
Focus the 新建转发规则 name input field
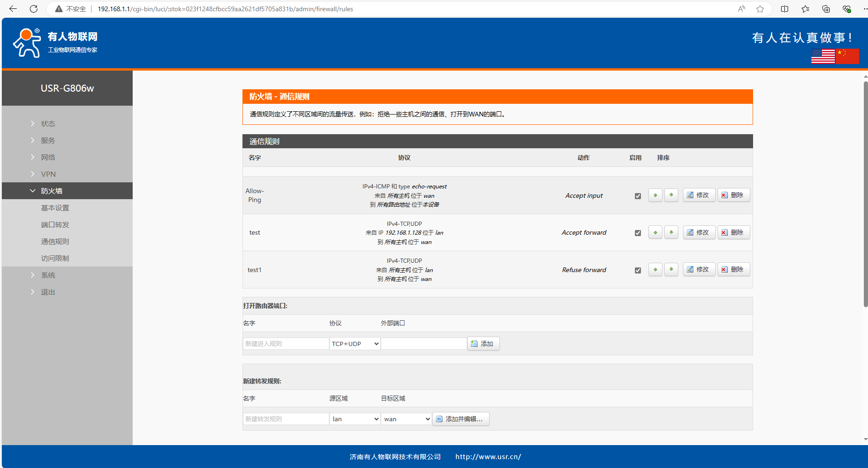click(x=285, y=419)
